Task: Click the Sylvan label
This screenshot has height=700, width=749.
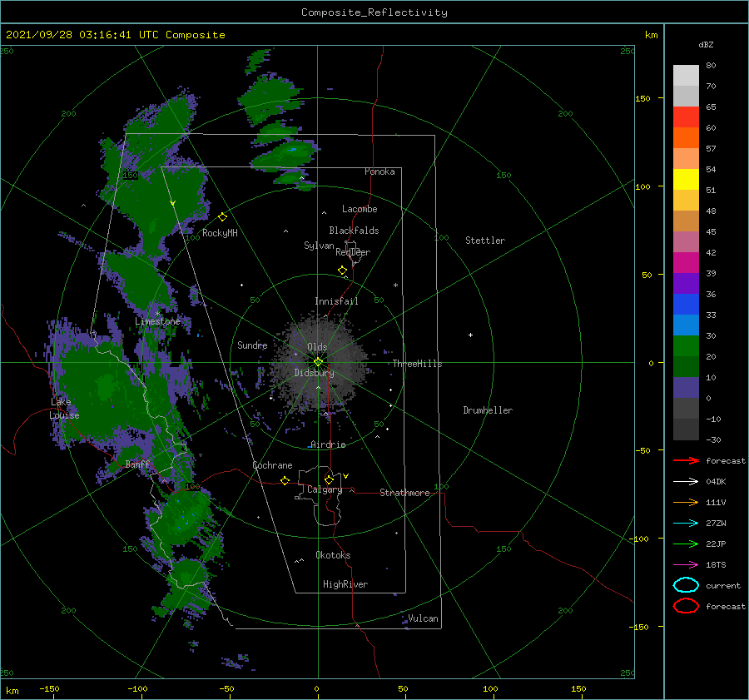Action: 319,246
